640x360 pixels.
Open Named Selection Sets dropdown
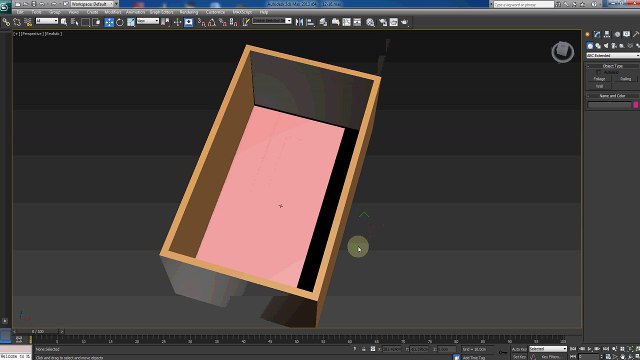point(272,21)
